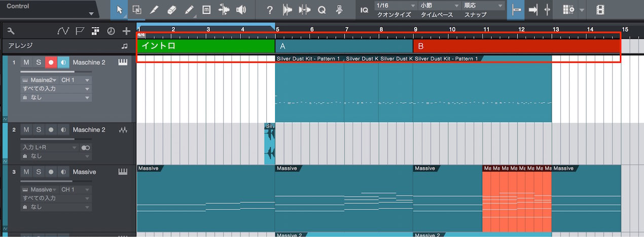This screenshot has width=644, height=237.
Task: Click bar 15 on the timeline ruler
Action: coord(625,29)
